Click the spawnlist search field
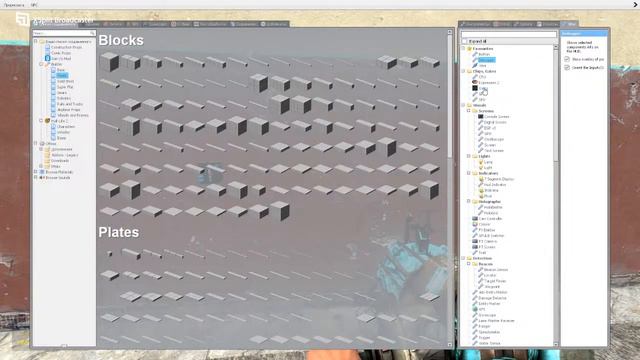The image size is (640, 360). coord(64,33)
